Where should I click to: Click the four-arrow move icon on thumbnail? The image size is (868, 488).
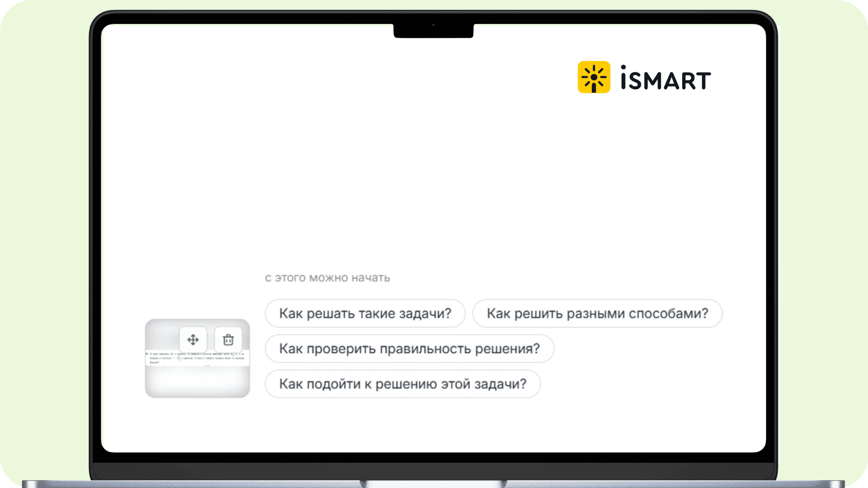coord(193,340)
